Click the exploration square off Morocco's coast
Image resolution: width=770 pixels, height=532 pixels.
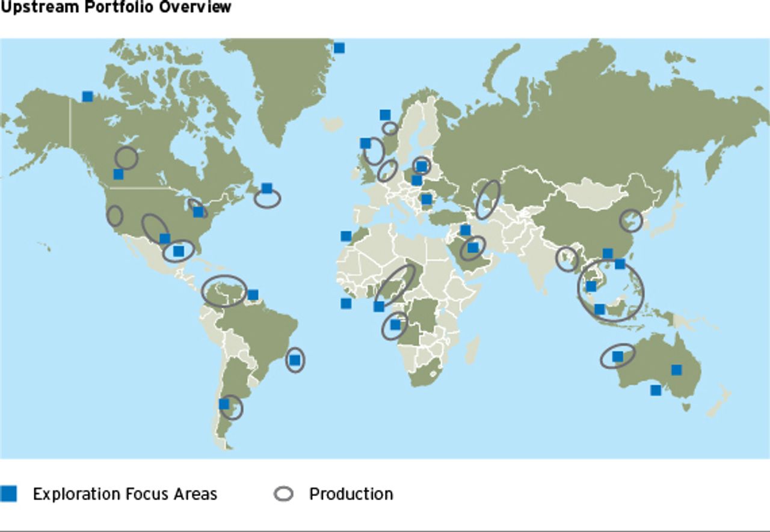tap(346, 236)
